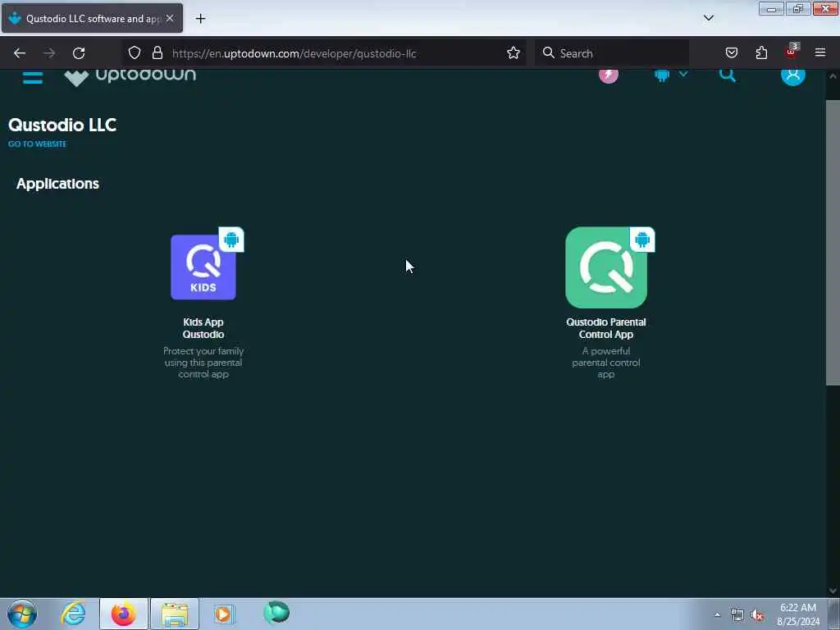Image resolution: width=840 pixels, height=630 pixels.
Task: Open the Extensions puzzle icon
Action: [x=761, y=52]
